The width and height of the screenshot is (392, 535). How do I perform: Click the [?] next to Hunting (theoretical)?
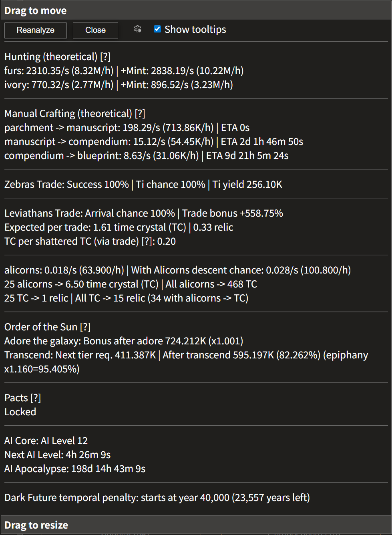point(105,57)
